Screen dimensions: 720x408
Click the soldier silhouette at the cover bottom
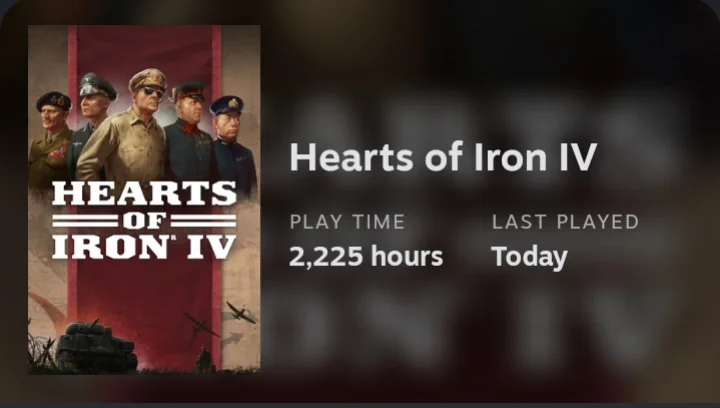coord(205,359)
